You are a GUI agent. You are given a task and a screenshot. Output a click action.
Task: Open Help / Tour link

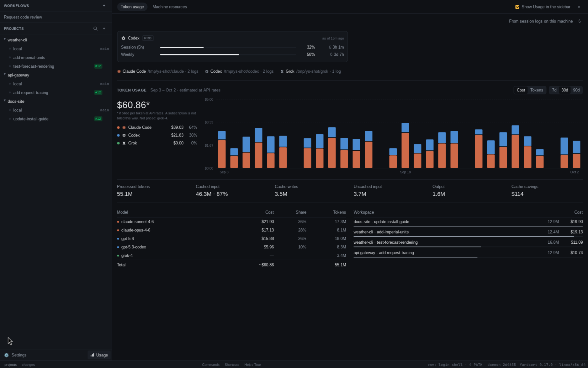252,365
